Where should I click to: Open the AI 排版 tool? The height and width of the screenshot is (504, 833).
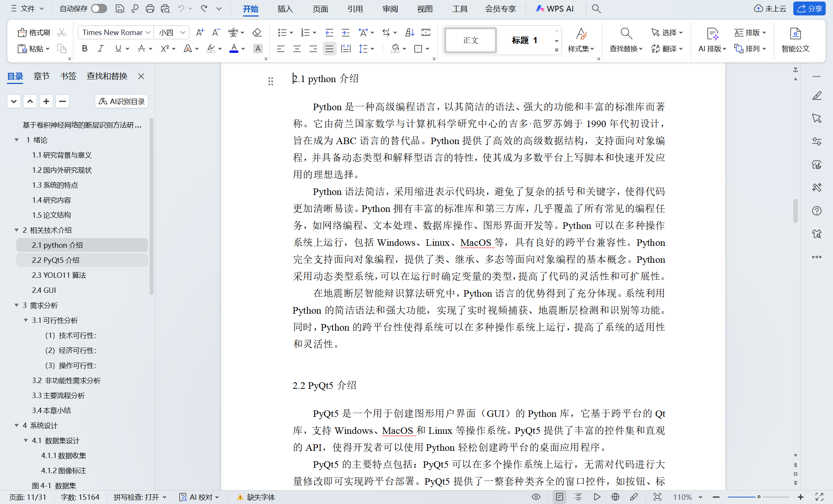tap(712, 40)
